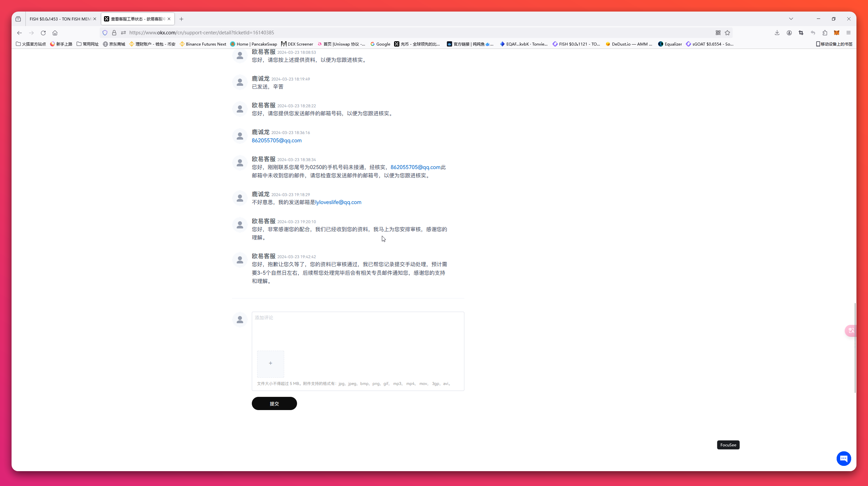Open the lyloveslife@qq.com email link
Image resolution: width=868 pixels, height=486 pixels.
[338, 202]
